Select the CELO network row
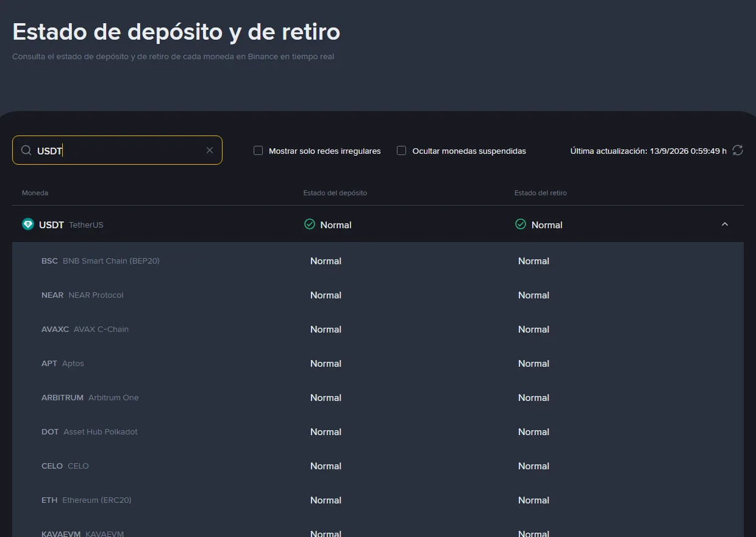 378,466
